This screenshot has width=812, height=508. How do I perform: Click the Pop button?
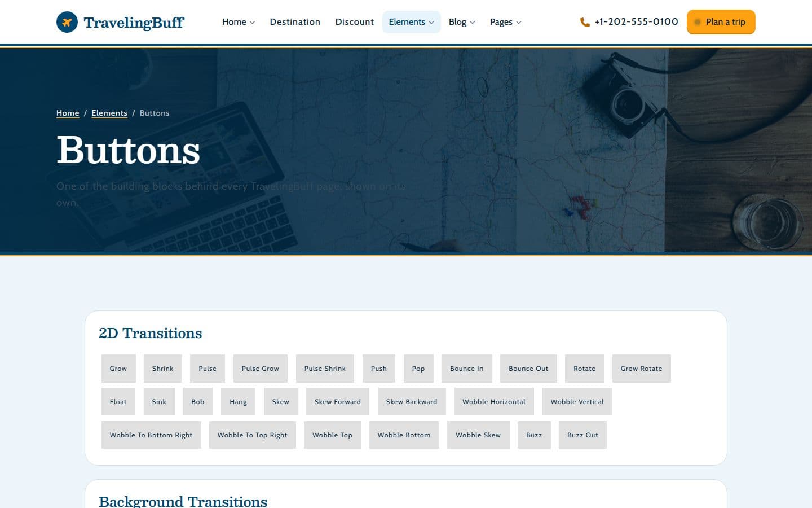(x=418, y=369)
